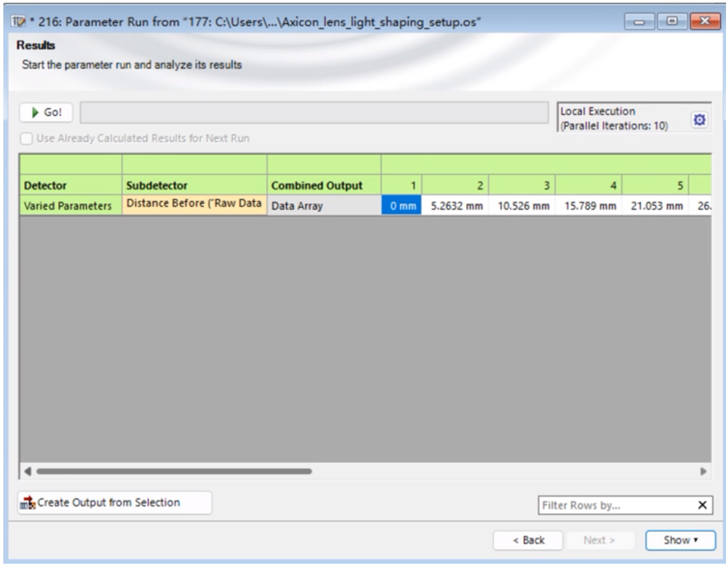Click the Go! run button

click(47, 113)
